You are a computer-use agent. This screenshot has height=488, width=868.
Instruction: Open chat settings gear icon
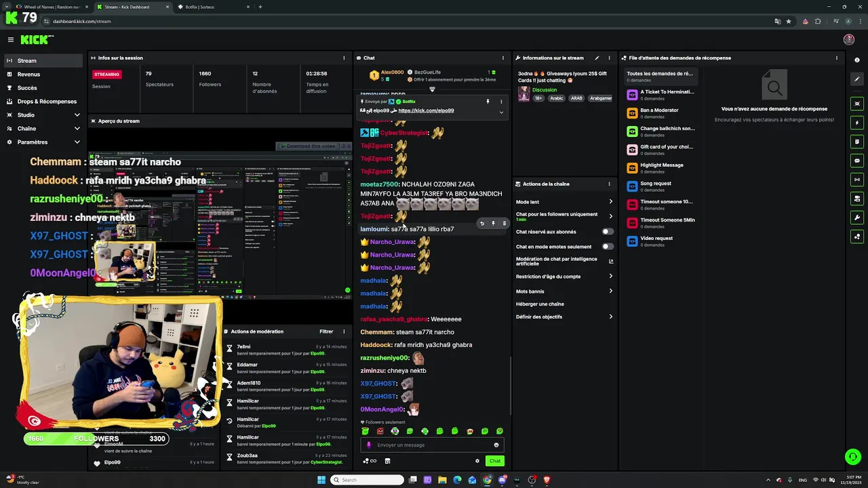point(477,461)
